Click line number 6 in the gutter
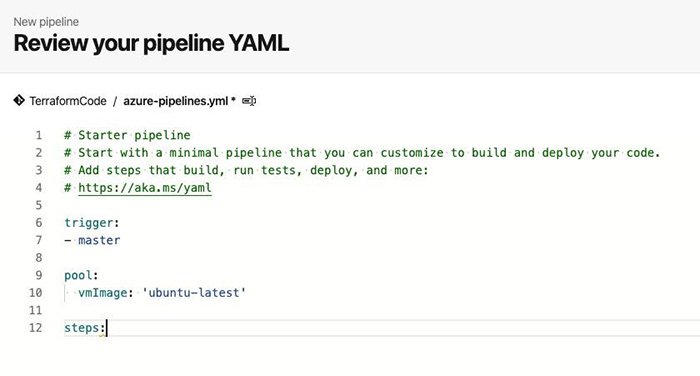Screen dimensions: 700x376 click(39, 223)
